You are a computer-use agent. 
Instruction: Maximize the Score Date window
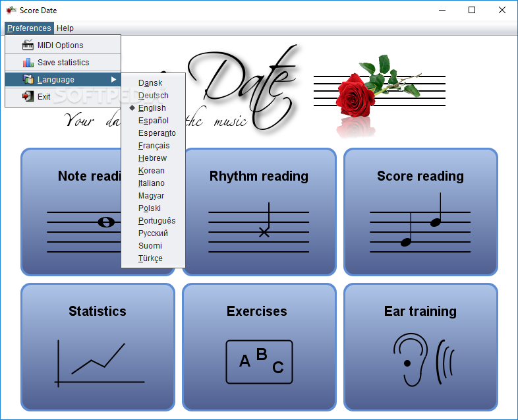point(472,11)
